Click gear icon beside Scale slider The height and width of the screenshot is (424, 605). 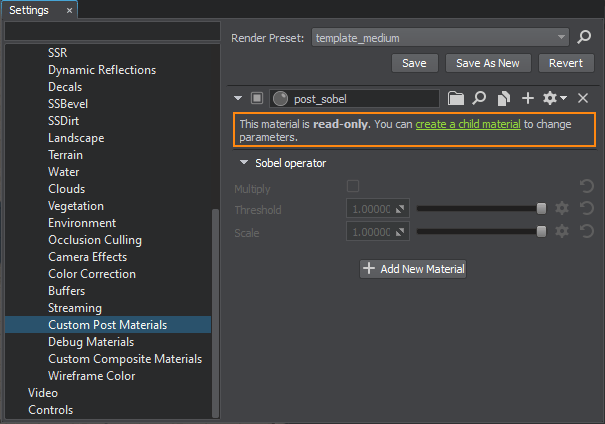point(563,231)
